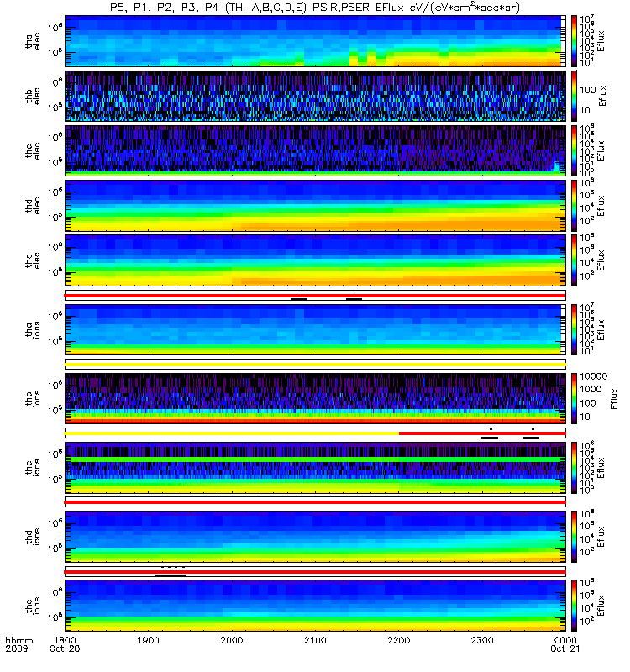
Task: Click the 'thb elec' axis label
Action: (x=33, y=96)
